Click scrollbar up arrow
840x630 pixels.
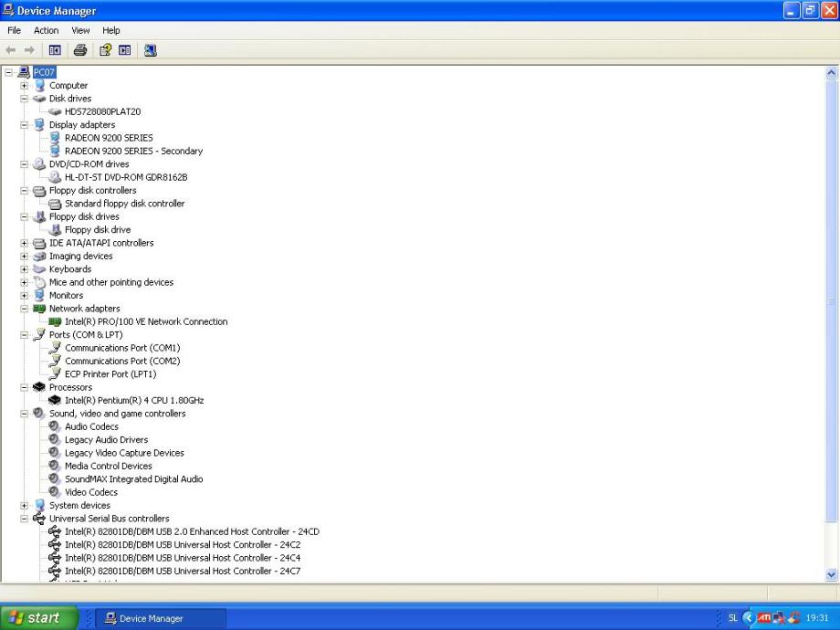(832, 73)
